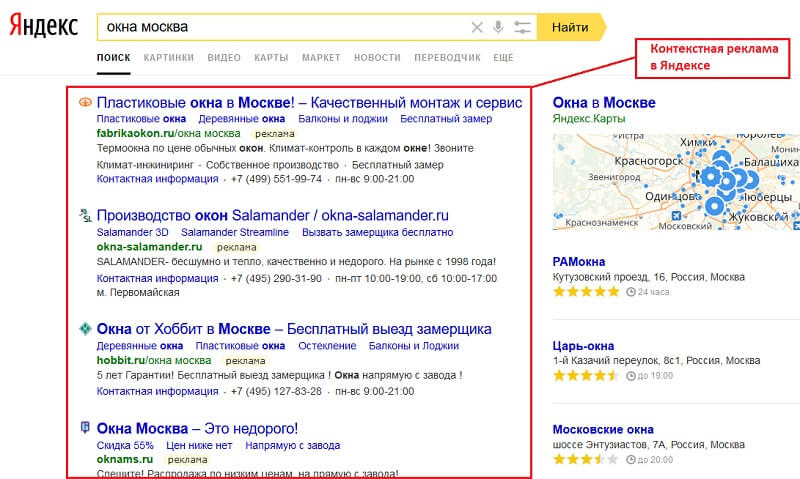This screenshot has height=479, width=800.
Task: Click Хоббит green diamond favicon
Action: (x=85, y=328)
